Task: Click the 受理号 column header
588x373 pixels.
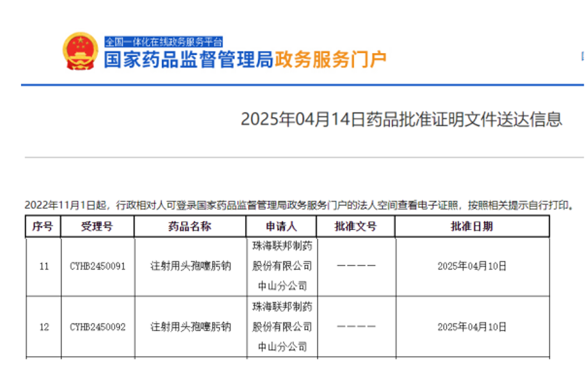Action: pos(97,227)
